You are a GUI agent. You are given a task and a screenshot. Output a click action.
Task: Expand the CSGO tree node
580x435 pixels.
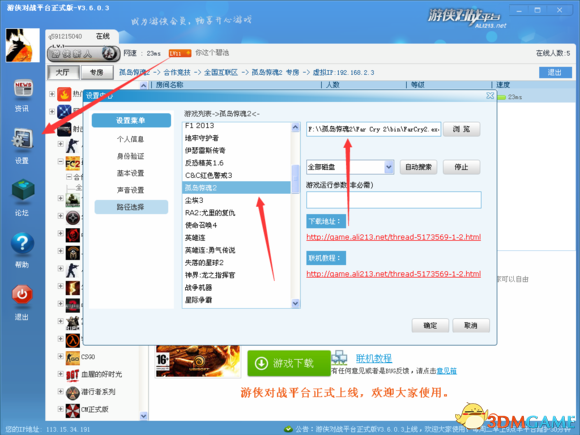point(60,356)
